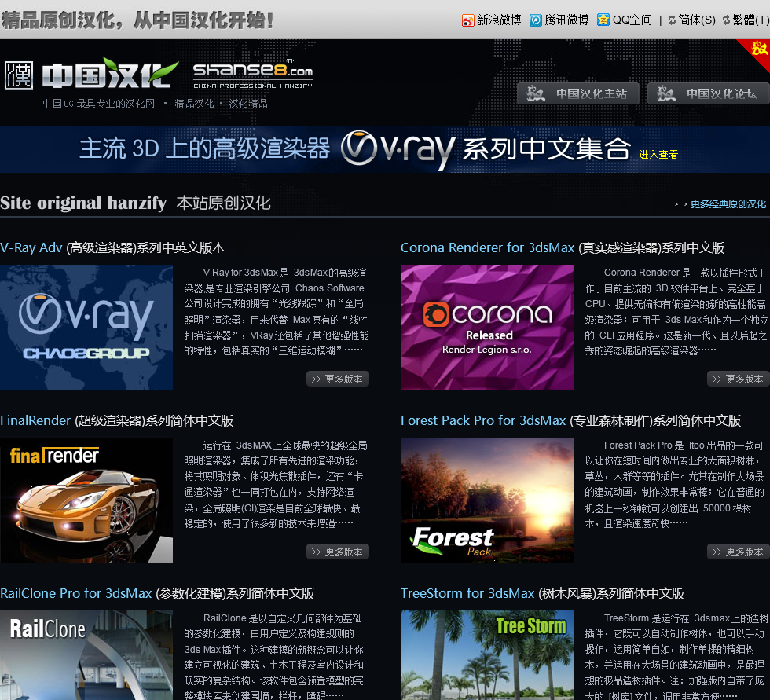Click the QQ空间 star icon
770x700 pixels.
point(603,20)
